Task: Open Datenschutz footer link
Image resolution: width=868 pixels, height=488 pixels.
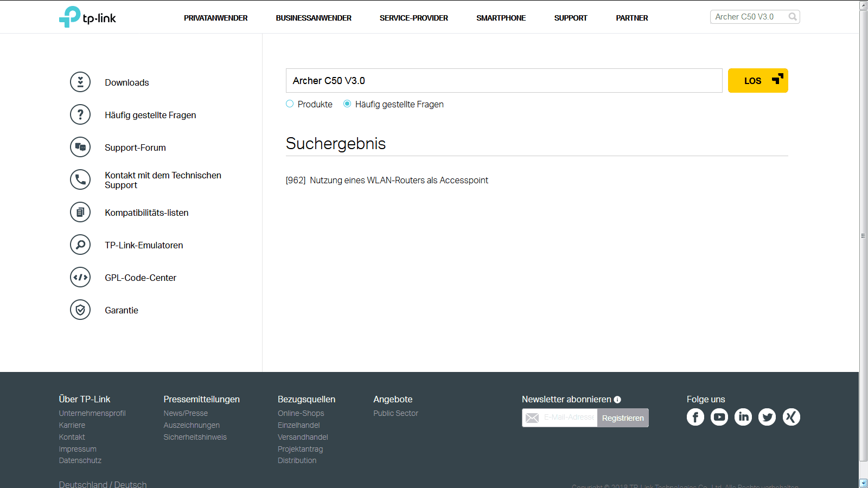Action: point(80,460)
